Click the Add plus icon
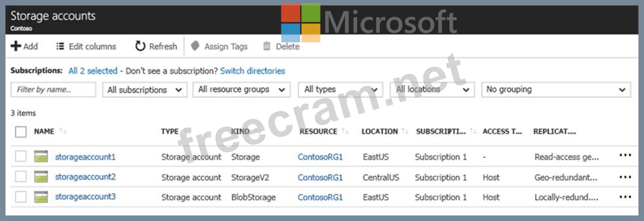The image size is (644, 221). 16,46
